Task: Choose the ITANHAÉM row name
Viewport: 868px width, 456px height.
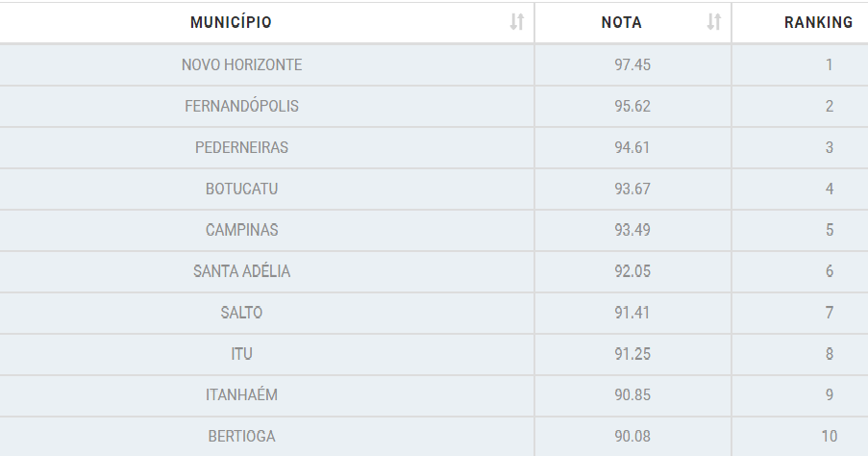Action: [x=241, y=395]
